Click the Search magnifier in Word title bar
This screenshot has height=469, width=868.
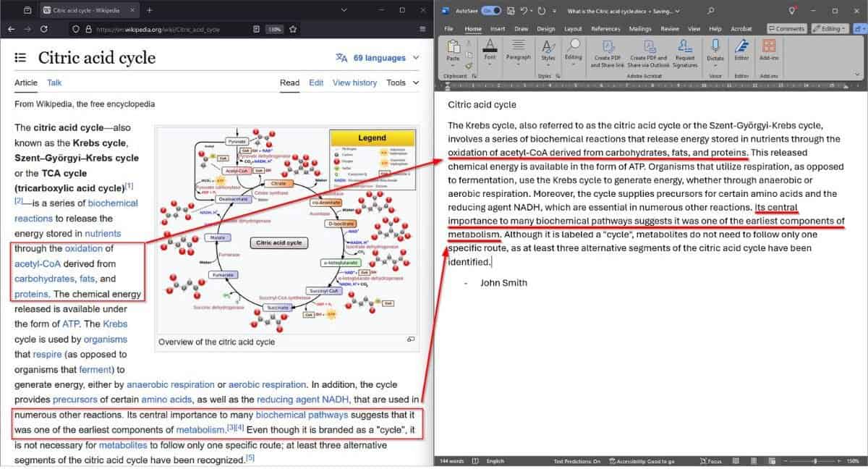[711, 11]
